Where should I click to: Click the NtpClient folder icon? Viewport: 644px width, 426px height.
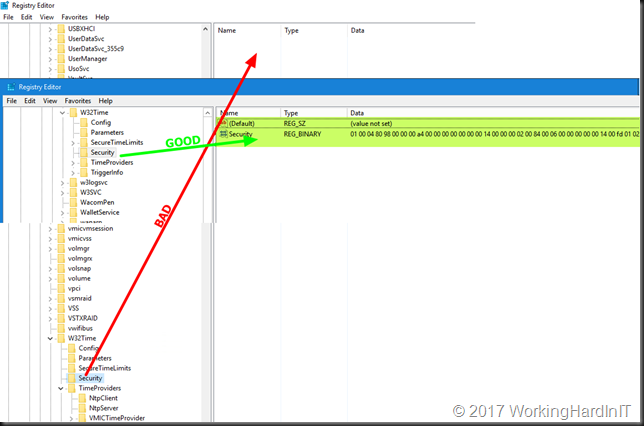pos(82,398)
